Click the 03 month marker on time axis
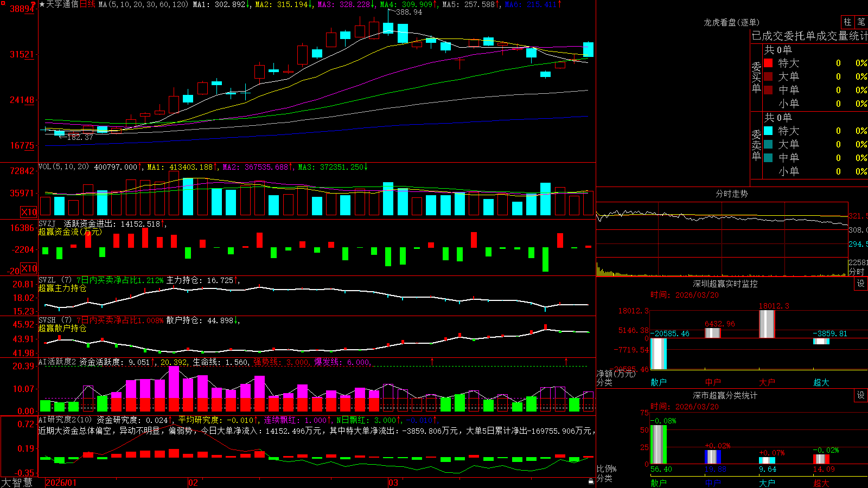Image resolution: width=868 pixels, height=488 pixels. 393,483
